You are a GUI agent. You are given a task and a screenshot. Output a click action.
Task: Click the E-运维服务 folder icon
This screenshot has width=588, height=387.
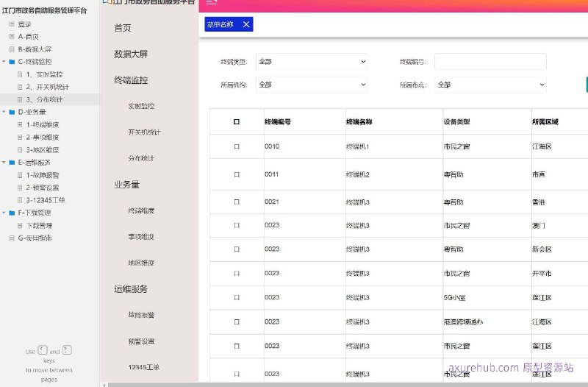(x=12, y=163)
